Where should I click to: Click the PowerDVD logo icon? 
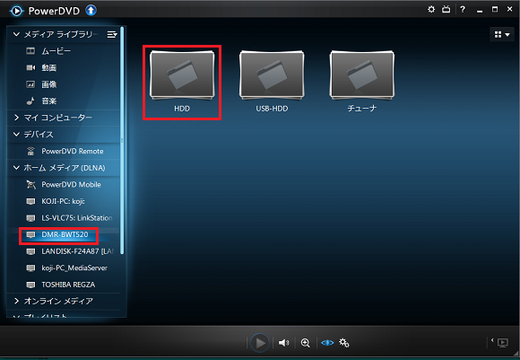(x=17, y=11)
